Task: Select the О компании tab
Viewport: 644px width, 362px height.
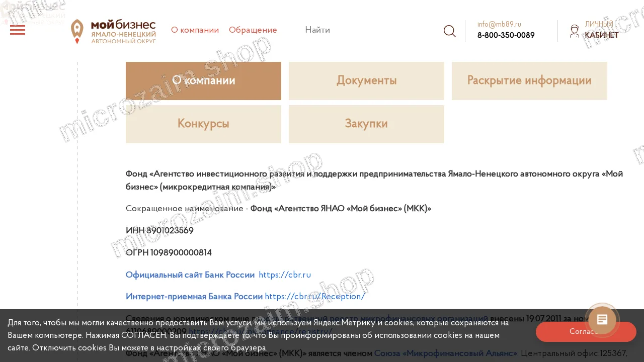Action: (203, 81)
